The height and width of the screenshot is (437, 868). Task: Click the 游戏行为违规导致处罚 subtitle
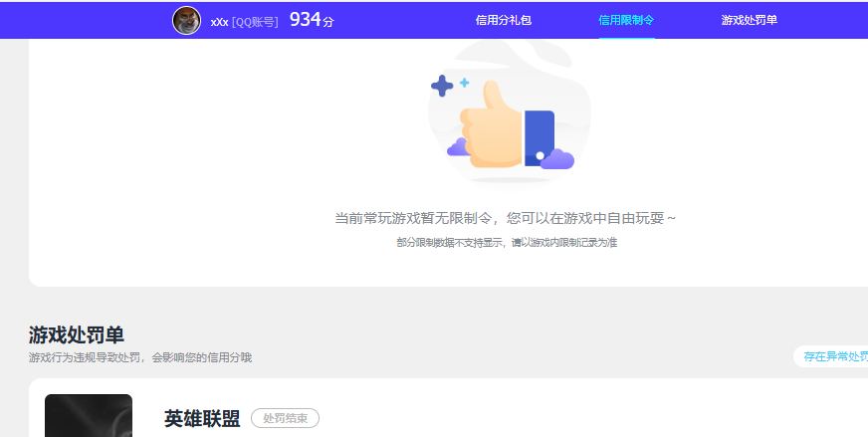click(140, 357)
